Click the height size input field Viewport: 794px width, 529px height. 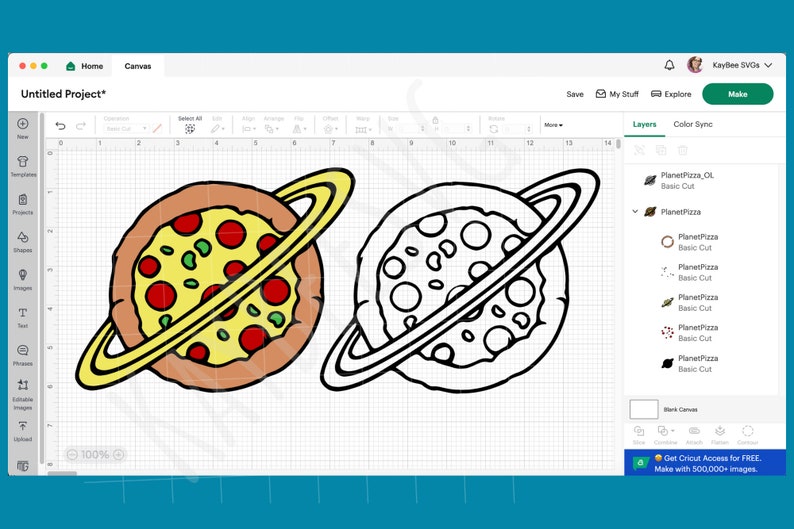457,129
